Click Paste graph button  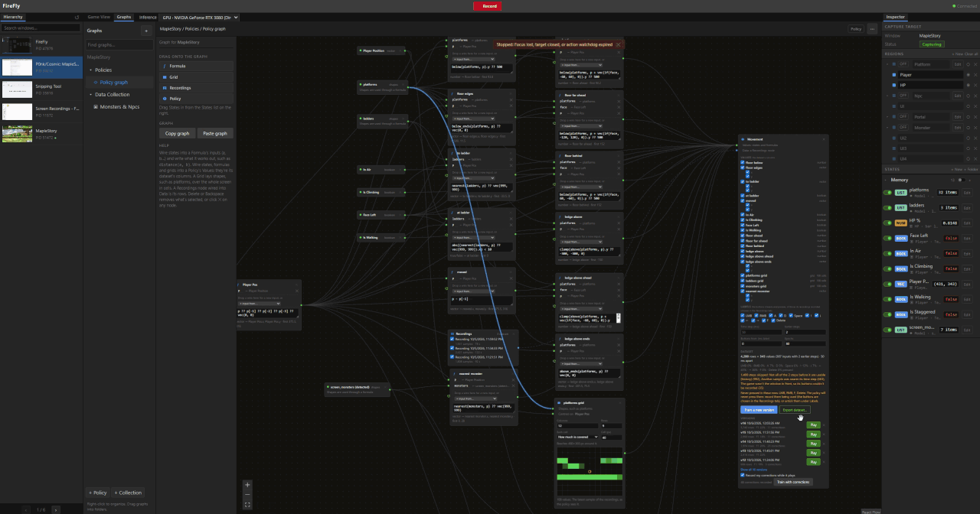tap(215, 133)
